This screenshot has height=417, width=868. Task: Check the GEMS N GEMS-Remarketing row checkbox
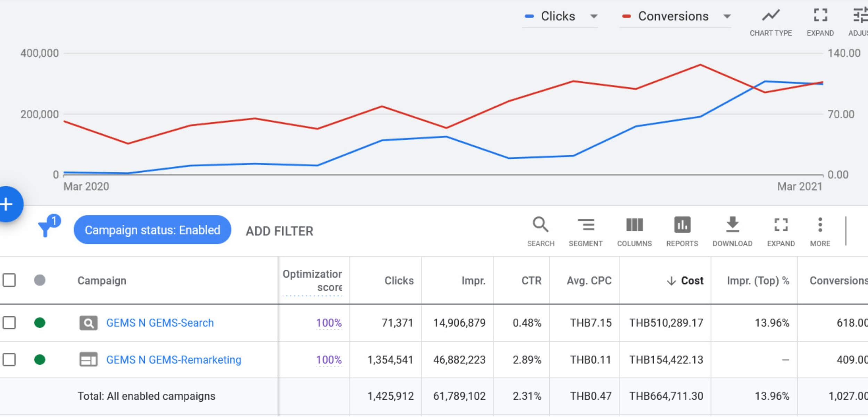9,360
